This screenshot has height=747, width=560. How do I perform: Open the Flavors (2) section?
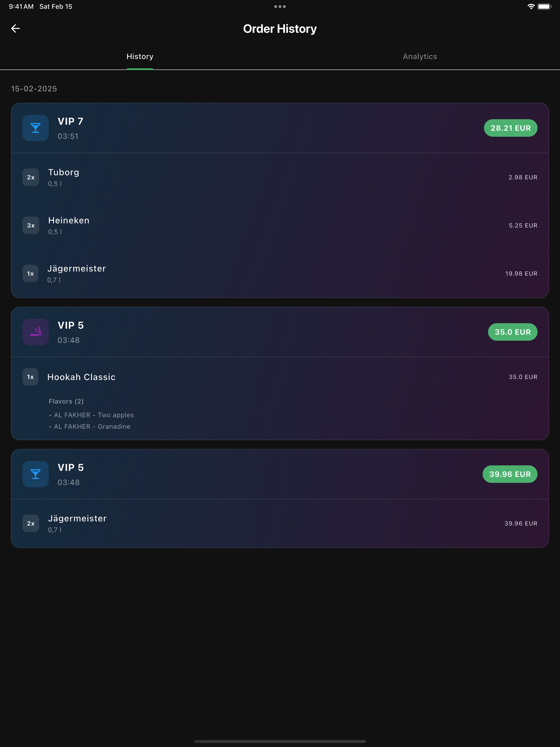tap(66, 401)
